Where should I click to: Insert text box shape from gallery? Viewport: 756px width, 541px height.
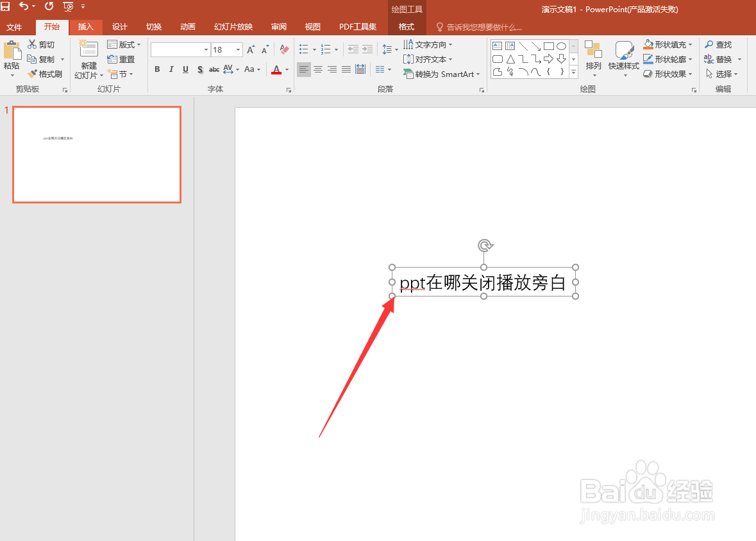498,46
